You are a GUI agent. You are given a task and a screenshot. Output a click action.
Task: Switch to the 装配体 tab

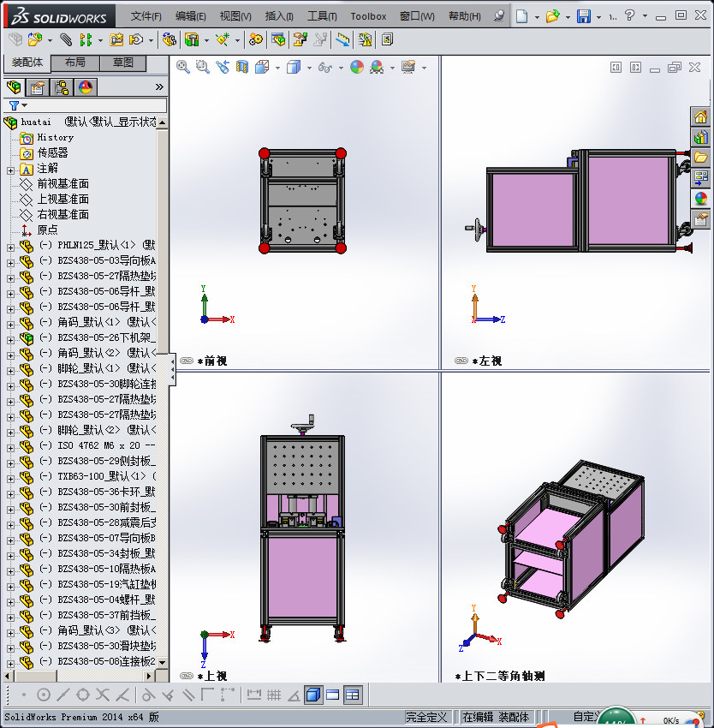[27, 63]
